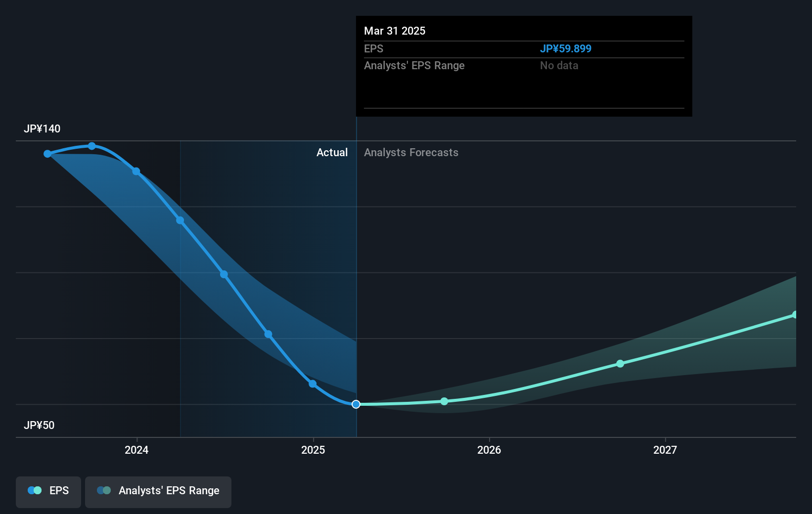This screenshot has height=514, width=812.
Task: Click the forecast data point before 2027
Action: (x=620, y=364)
